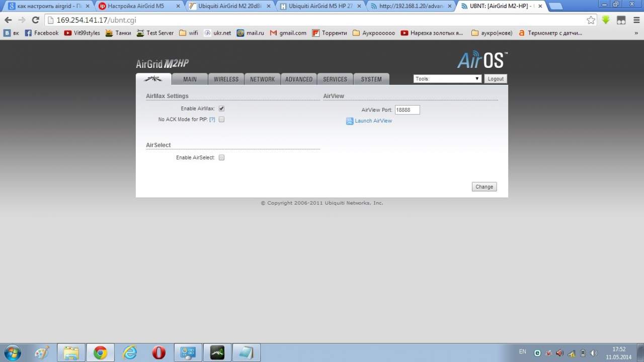The width and height of the screenshot is (644, 362).
Task: Open the ukr.net bookmark
Action: click(217, 33)
